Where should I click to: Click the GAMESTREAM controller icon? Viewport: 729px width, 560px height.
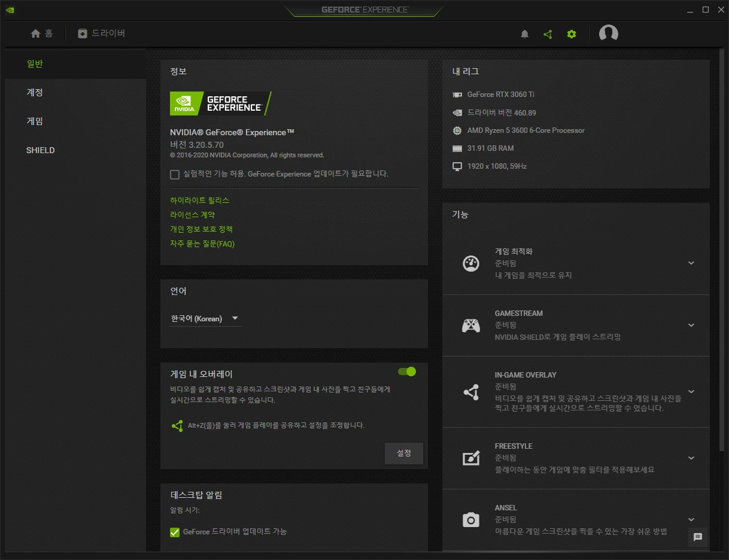pos(471,325)
